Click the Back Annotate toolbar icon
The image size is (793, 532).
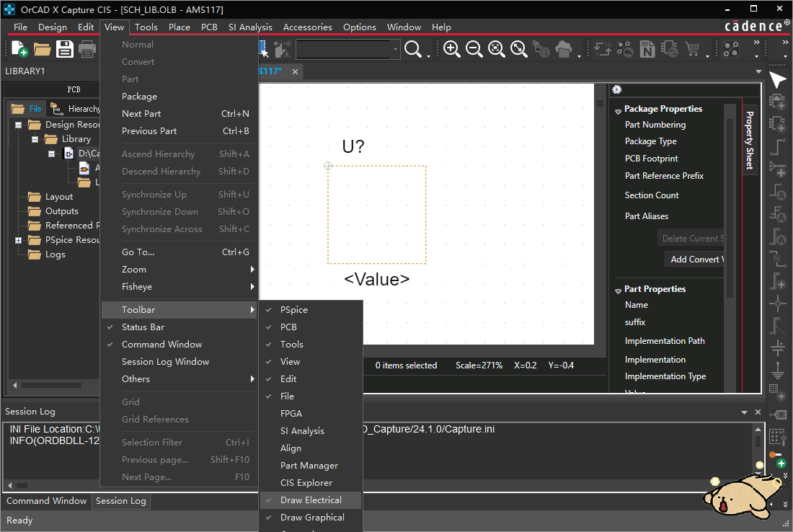tap(625, 49)
